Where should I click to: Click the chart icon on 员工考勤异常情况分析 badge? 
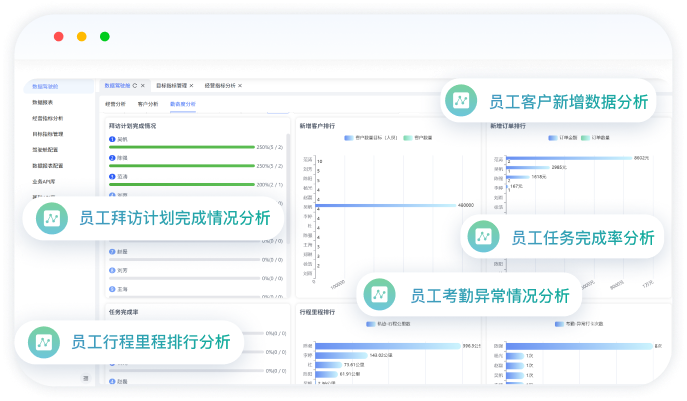coord(380,295)
